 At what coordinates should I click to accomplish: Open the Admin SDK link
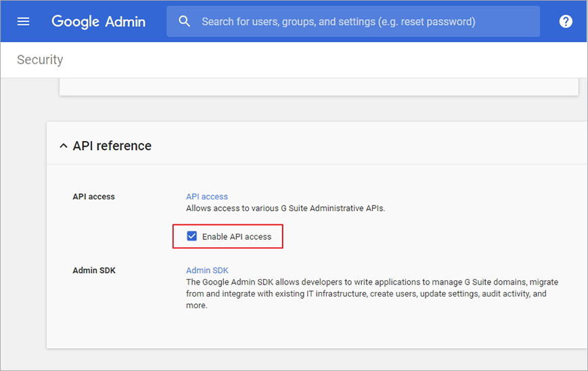(x=207, y=270)
